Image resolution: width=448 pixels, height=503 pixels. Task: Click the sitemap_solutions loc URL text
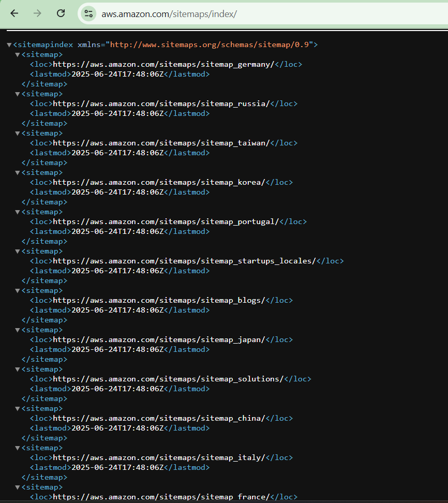point(168,379)
